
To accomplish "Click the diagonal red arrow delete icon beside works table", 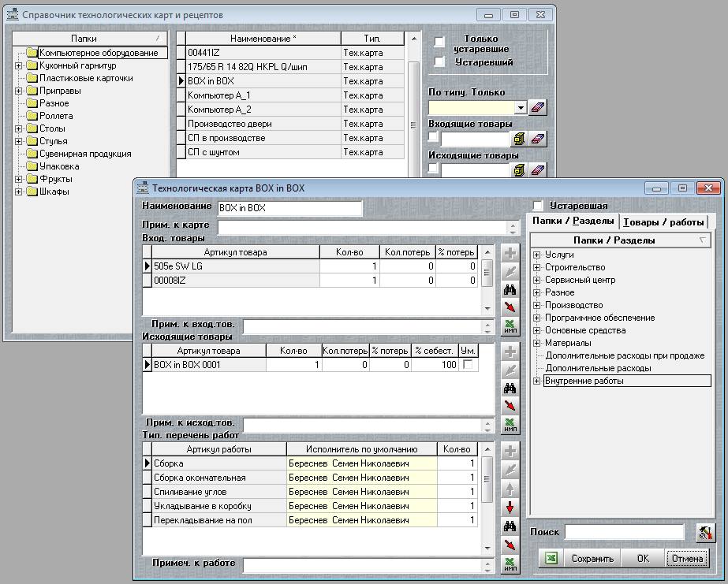I will (x=510, y=545).
